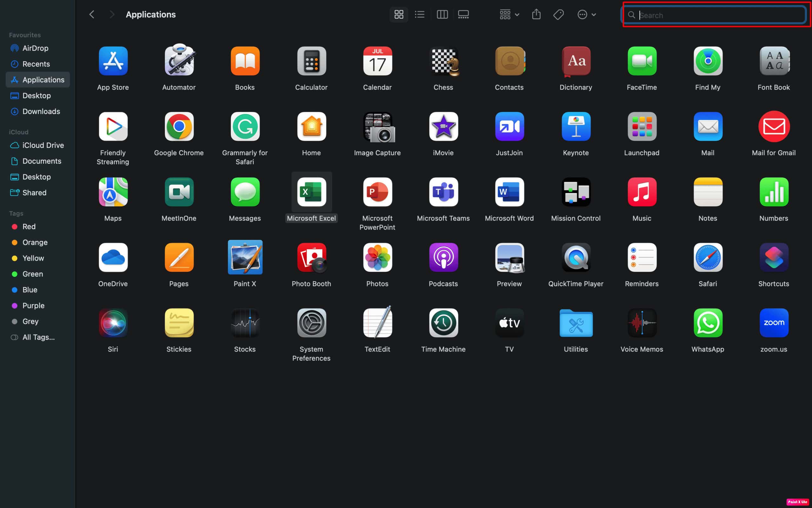Click the Find My app icon
Screen dimensions: 812x508
tap(708, 61)
